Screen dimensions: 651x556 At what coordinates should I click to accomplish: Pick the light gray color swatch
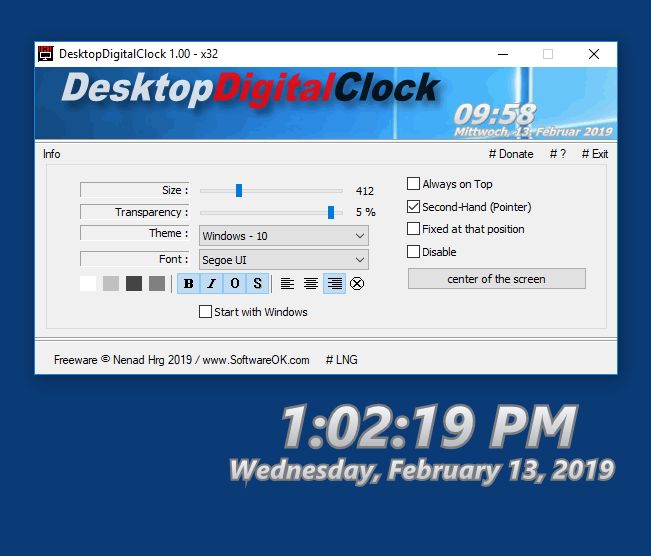(111, 284)
